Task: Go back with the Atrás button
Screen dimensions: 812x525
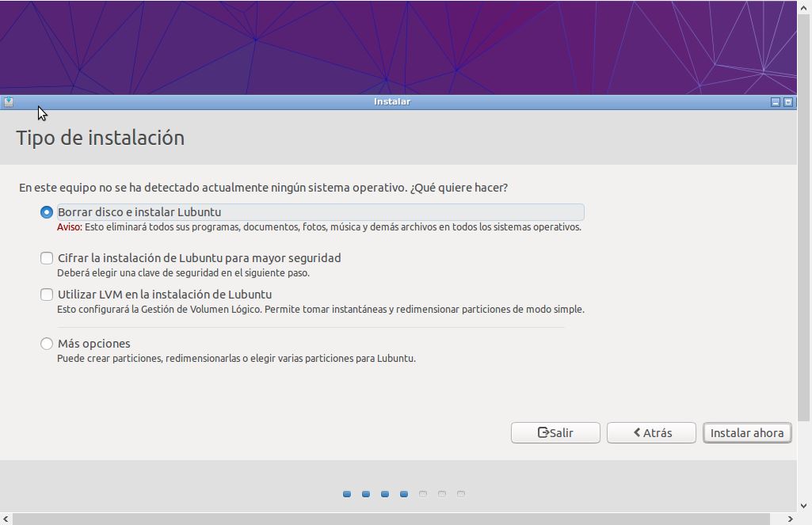Action: click(651, 432)
